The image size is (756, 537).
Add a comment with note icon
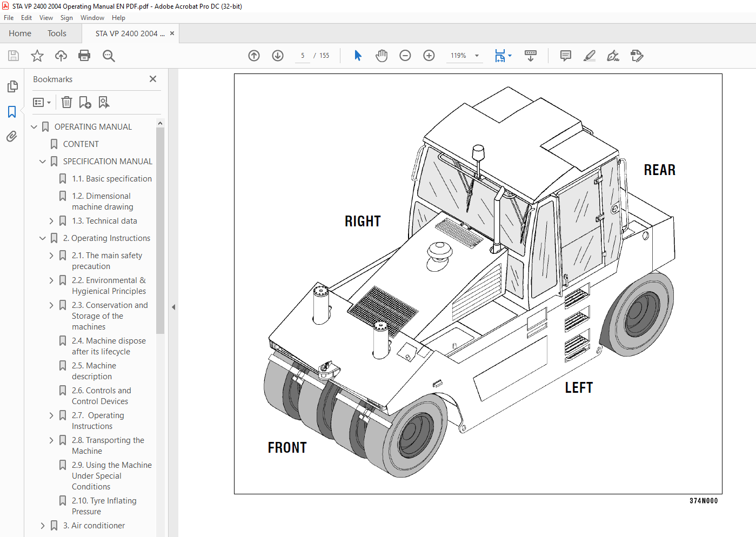tap(566, 56)
